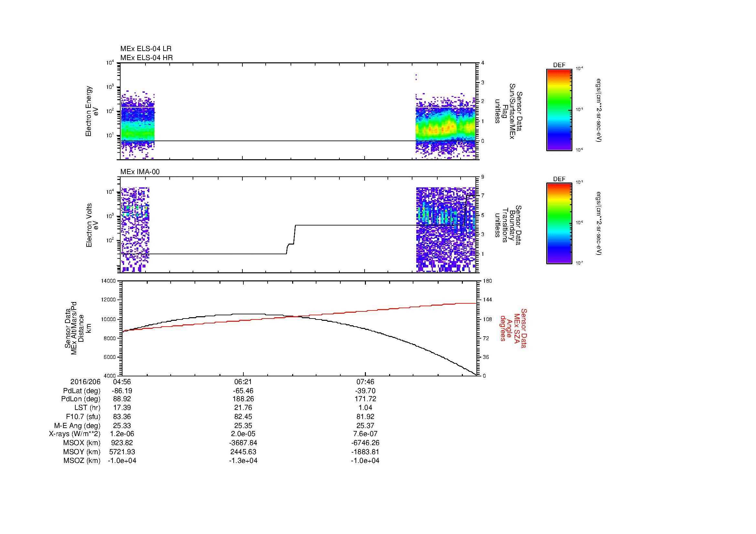Viewport: 756px width, 534px height.
Task: Click the PdLon value 171.72
Action: pyautogui.click(x=365, y=399)
